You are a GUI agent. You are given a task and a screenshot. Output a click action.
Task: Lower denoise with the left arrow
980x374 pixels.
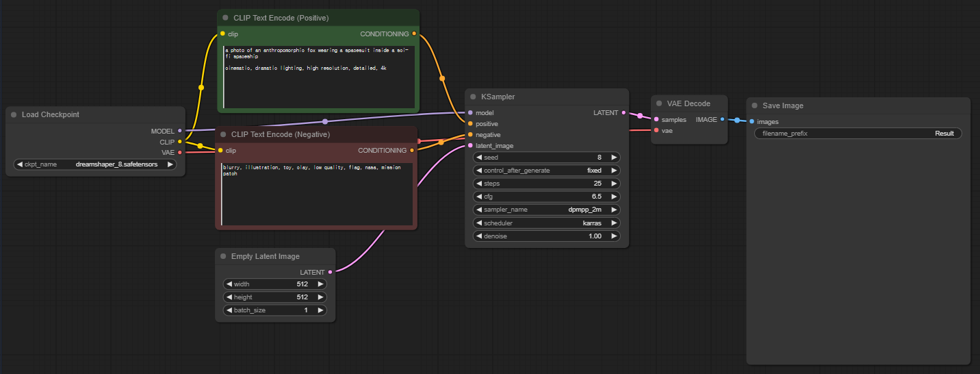pyautogui.click(x=479, y=236)
